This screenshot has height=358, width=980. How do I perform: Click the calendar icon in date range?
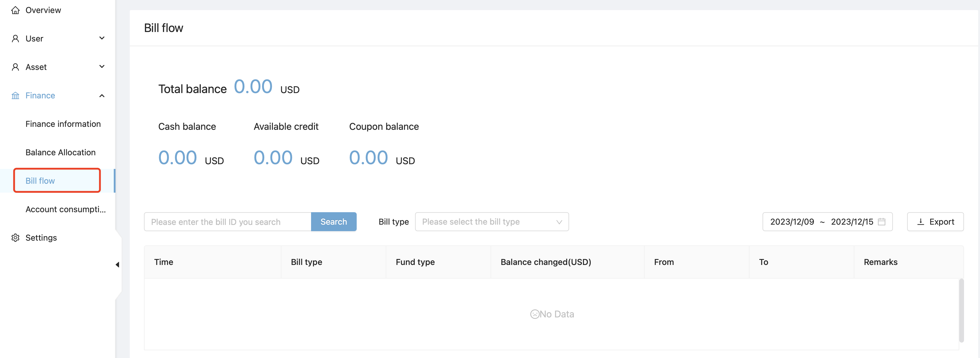(x=881, y=222)
